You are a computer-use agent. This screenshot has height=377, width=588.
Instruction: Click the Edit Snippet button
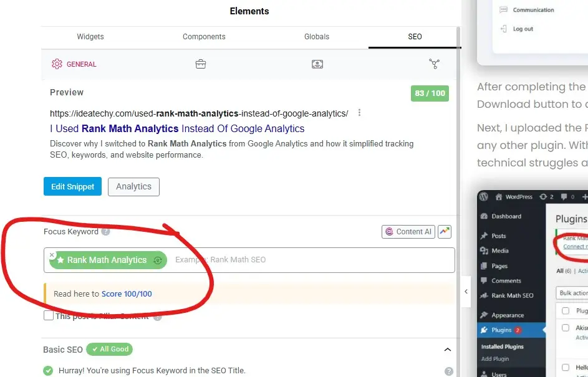72,186
